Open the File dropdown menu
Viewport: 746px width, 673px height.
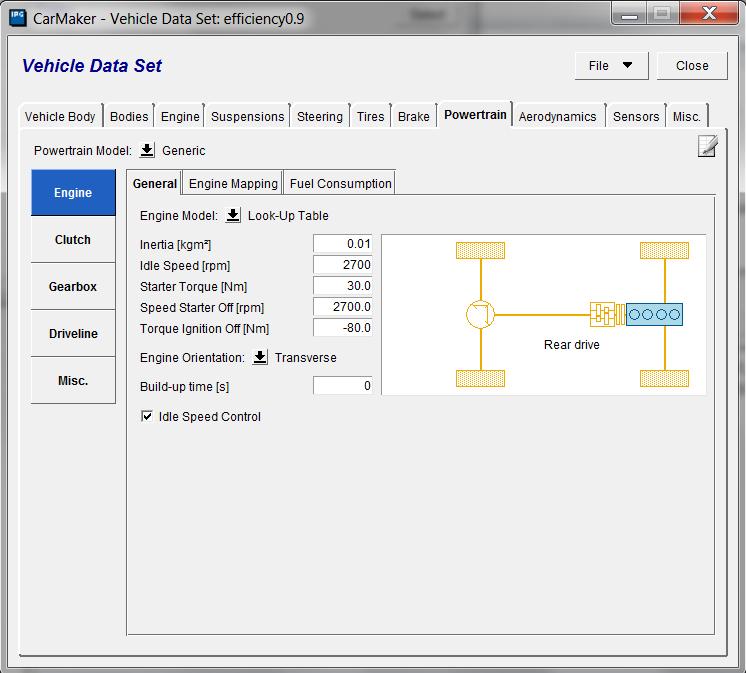click(x=611, y=66)
